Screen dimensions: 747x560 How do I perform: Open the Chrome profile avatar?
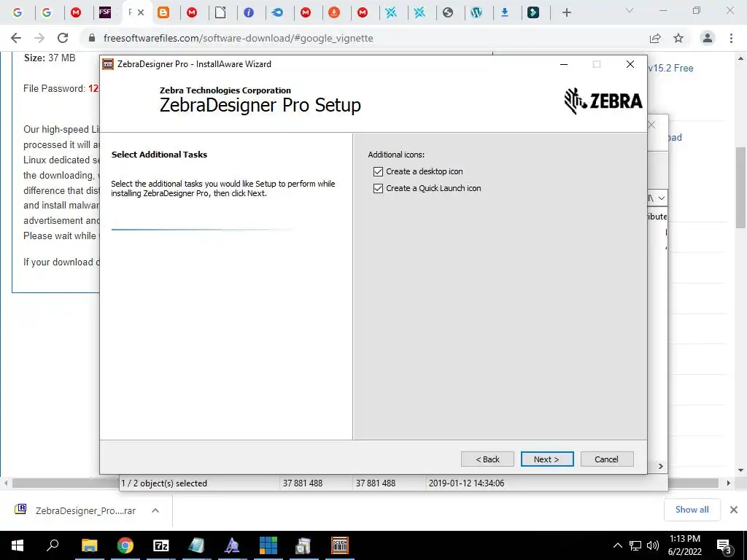pos(708,38)
